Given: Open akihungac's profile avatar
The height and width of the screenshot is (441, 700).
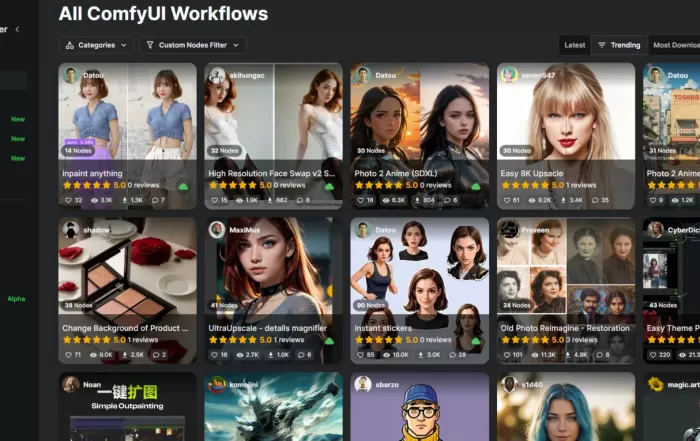Looking at the screenshot, I should [217, 75].
